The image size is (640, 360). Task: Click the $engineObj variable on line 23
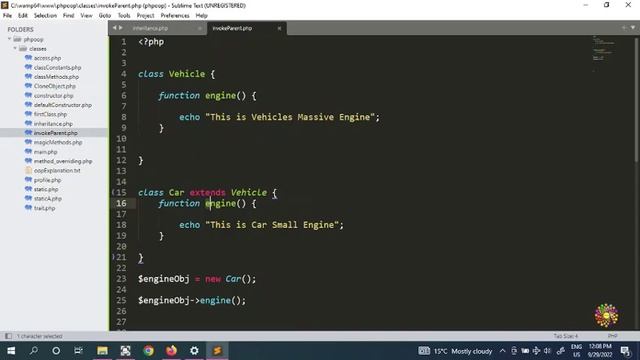164,279
